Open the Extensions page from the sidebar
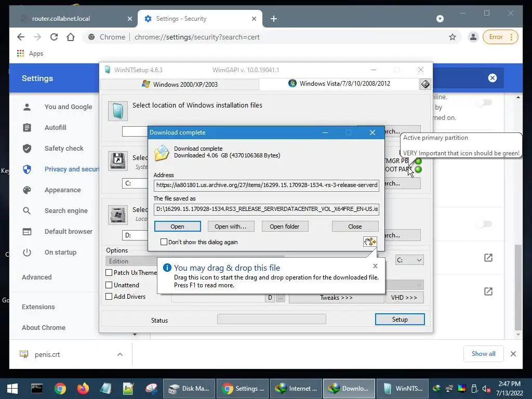532x399 pixels. (x=38, y=307)
